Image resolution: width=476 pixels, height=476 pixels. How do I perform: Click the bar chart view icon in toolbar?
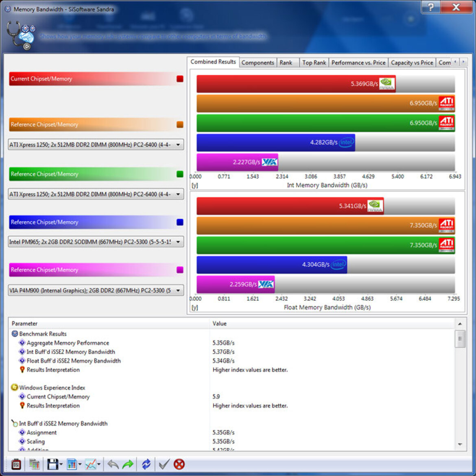point(72,464)
